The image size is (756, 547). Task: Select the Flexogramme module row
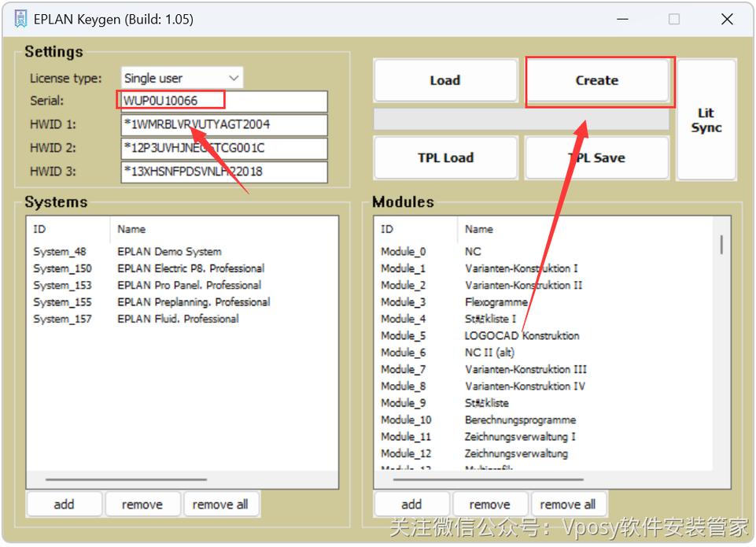[x=543, y=302]
